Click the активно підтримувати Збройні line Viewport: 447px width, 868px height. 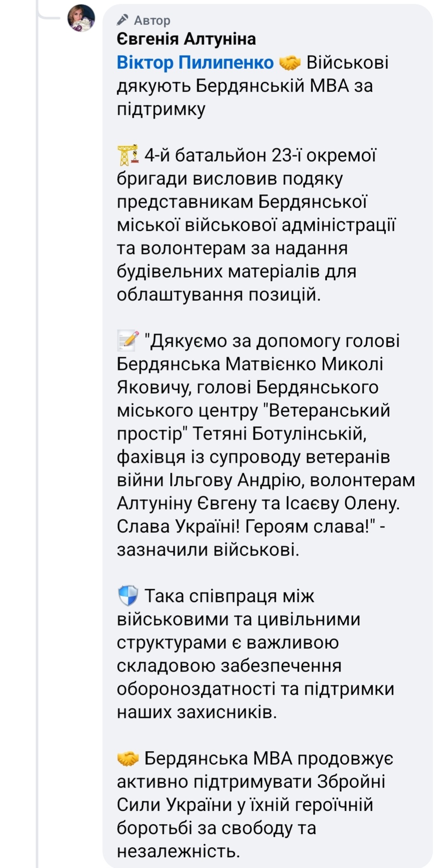click(251, 782)
